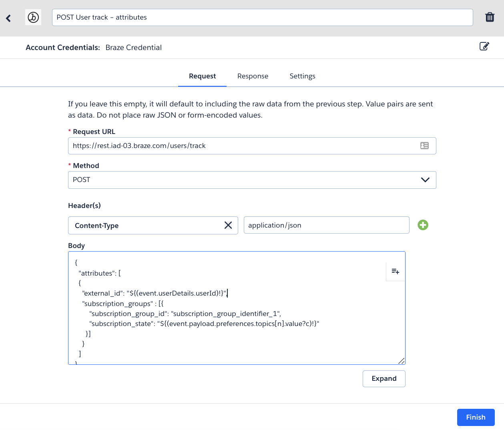Click the "attributes": [ line in Body
This screenshot has height=430, width=504.
coord(100,273)
